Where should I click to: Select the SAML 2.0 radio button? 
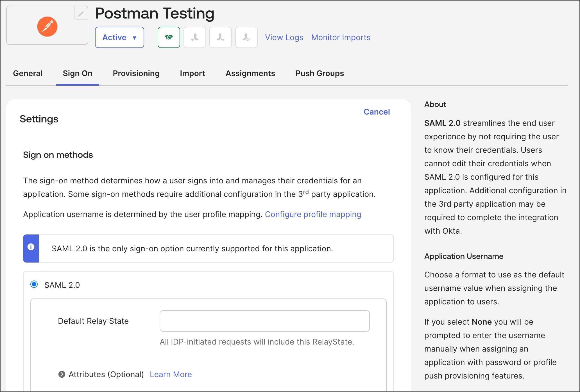click(x=34, y=284)
